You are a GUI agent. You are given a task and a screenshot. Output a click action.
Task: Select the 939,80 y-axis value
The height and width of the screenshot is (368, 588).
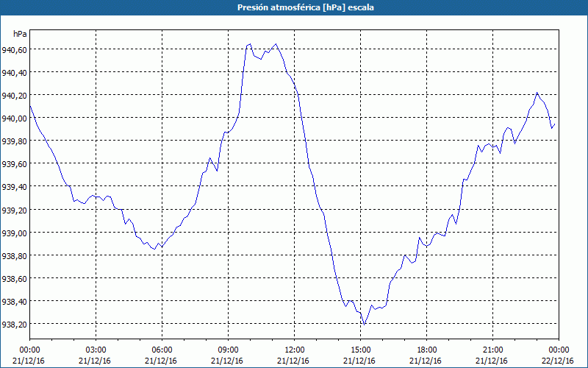click(13, 141)
